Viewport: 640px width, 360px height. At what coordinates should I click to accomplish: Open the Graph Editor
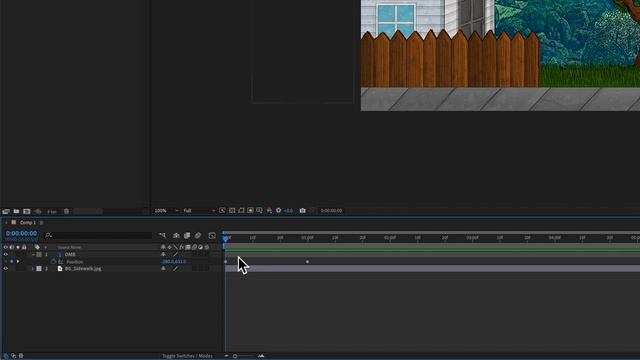pos(212,236)
